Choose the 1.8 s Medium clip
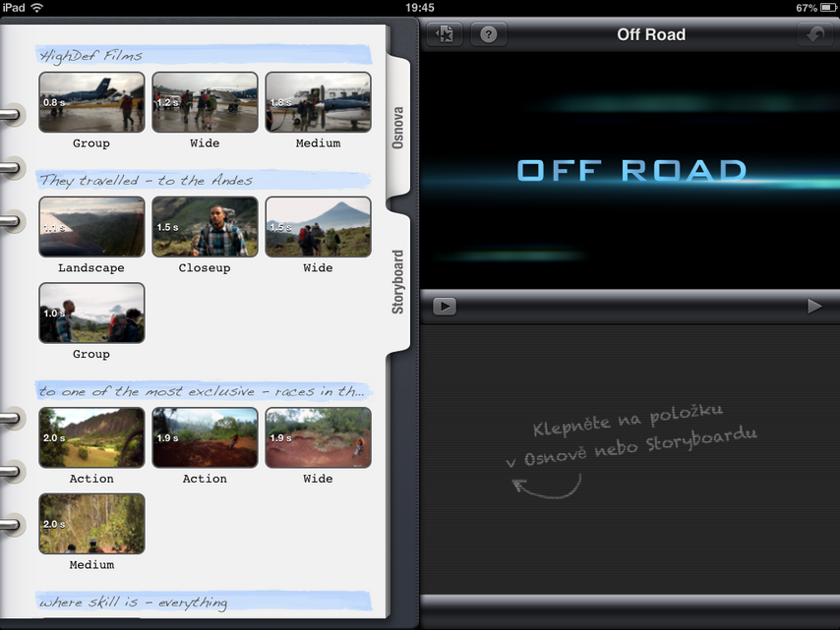 coord(318,102)
